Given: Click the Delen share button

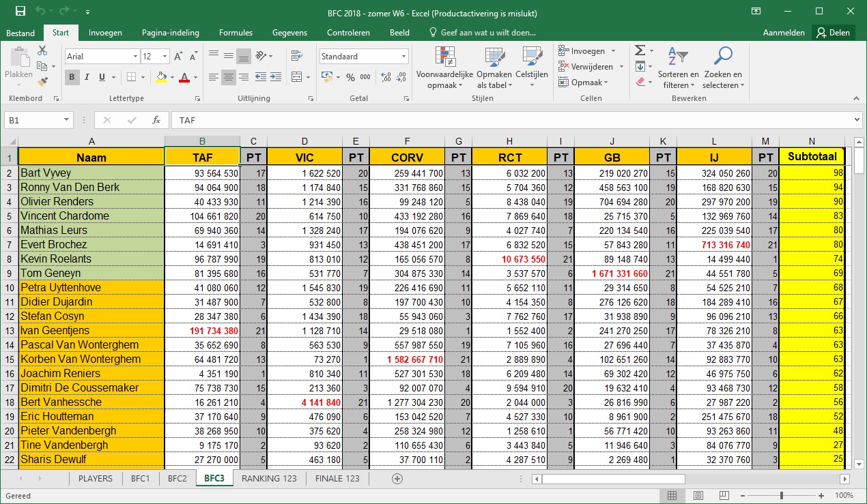Looking at the screenshot, I should tap(833, 33).
